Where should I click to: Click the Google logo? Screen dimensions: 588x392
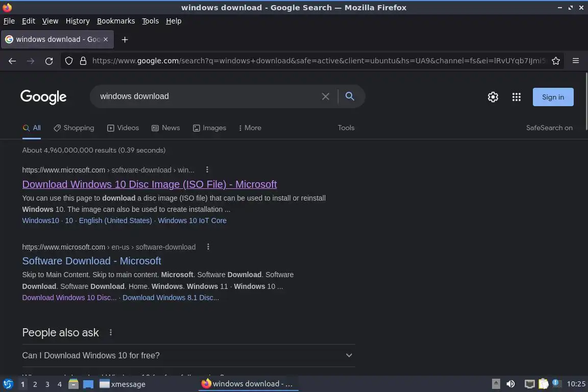43,97
